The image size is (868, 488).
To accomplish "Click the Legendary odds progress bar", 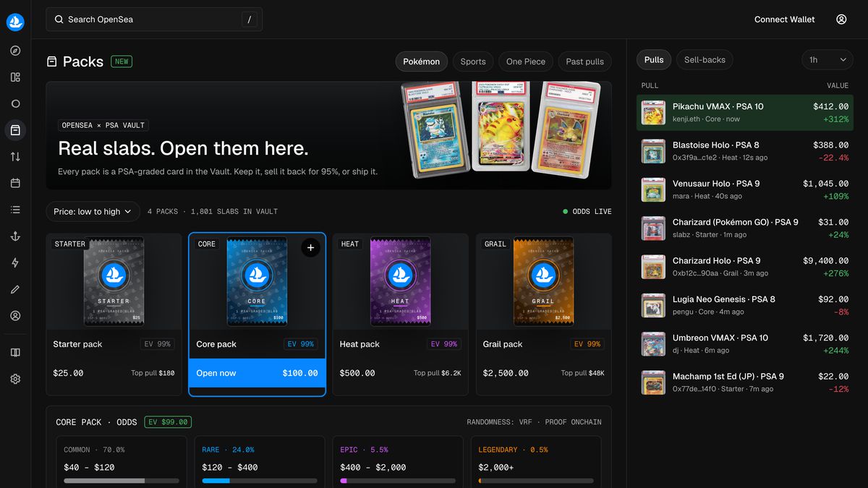I will coord(536,481).
